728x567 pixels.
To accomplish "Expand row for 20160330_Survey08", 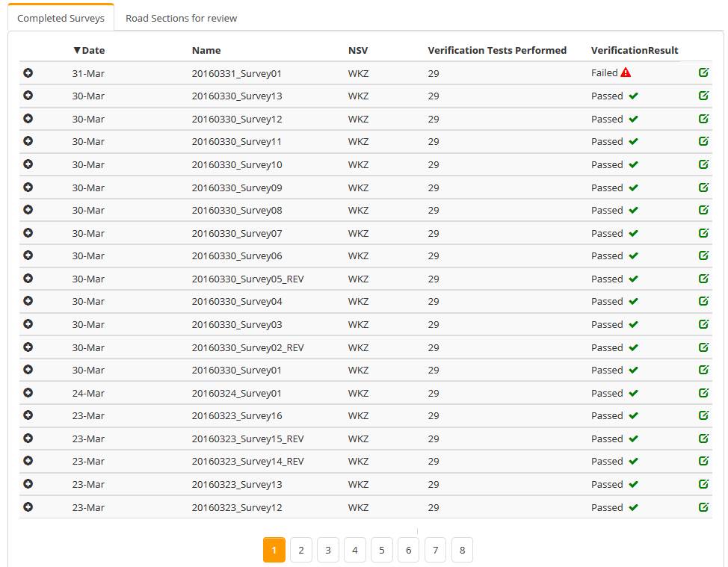I will 28,210.
